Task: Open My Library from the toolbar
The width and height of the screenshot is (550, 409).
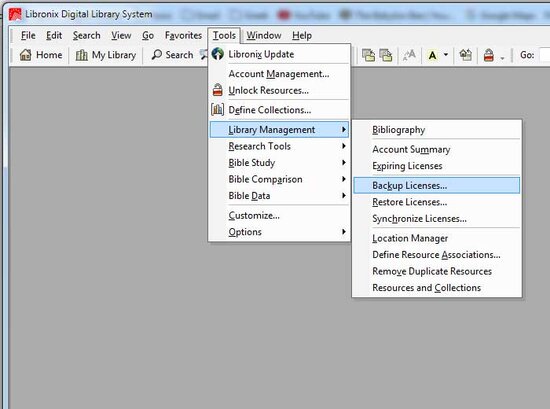Action: click(106, 55)
